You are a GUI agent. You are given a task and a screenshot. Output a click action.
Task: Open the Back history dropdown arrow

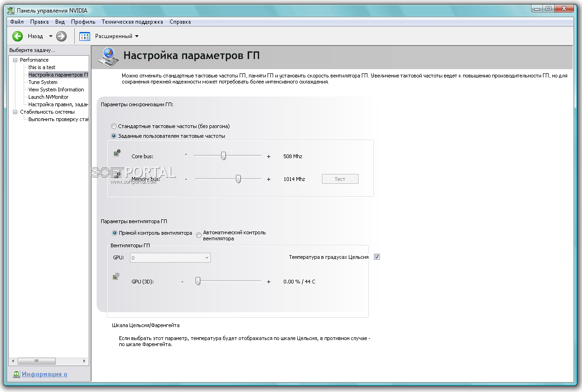pos(51,36)
